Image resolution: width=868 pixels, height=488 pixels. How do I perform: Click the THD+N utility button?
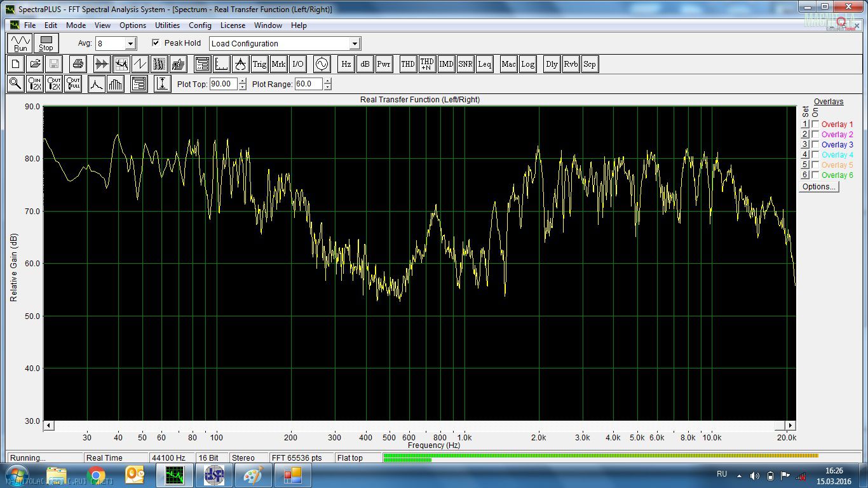tap(427, 64)
